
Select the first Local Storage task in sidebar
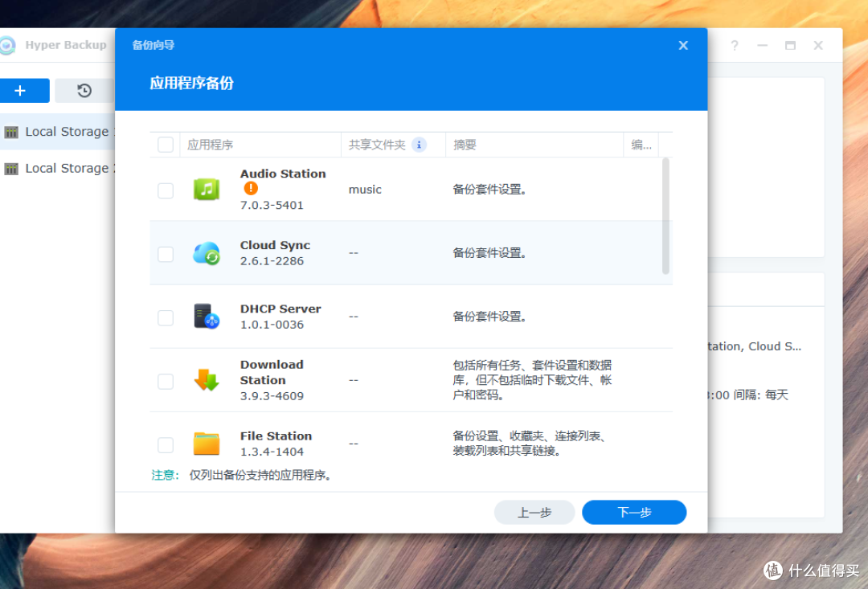tap(58, 132)
